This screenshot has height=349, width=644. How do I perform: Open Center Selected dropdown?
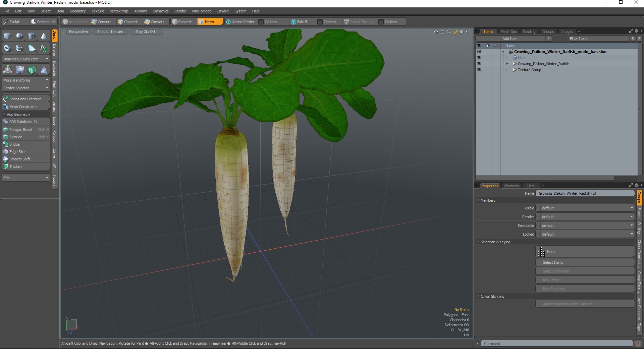(26, 88)
